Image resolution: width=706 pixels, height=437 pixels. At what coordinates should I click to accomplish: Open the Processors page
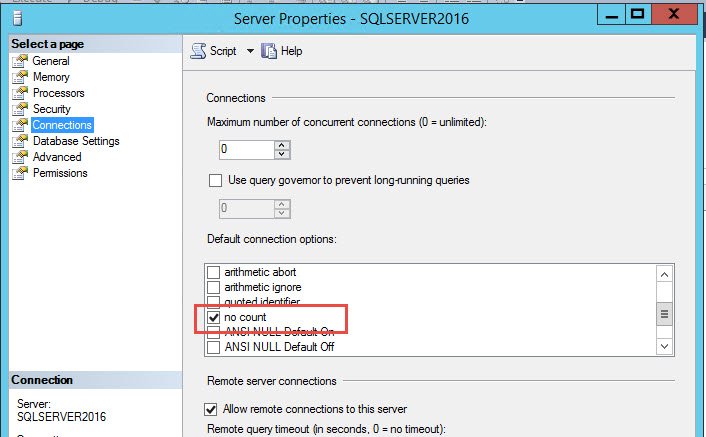pyautogui.click(x=59, y=93)
